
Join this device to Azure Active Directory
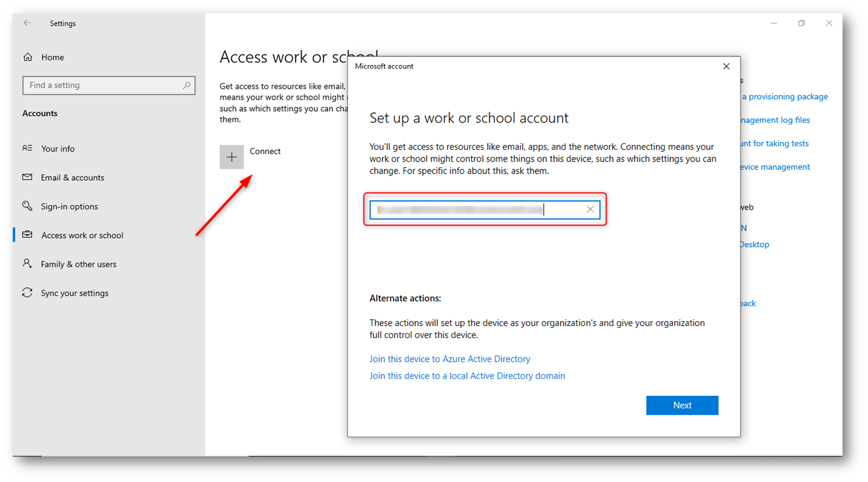[450, 359]
